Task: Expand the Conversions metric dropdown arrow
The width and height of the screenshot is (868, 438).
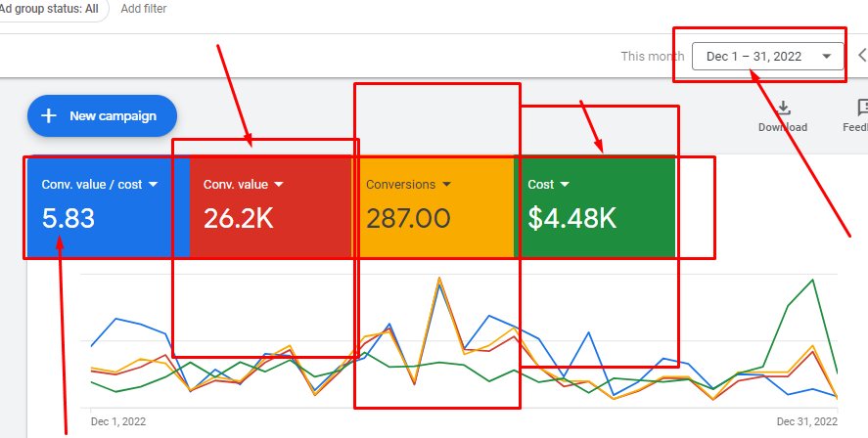Action: [447, 184]
